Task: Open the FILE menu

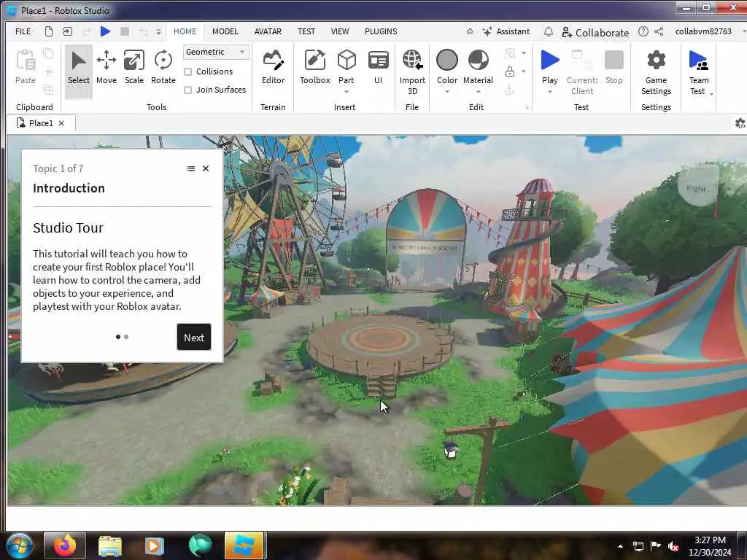Action: tap(23, 31)
